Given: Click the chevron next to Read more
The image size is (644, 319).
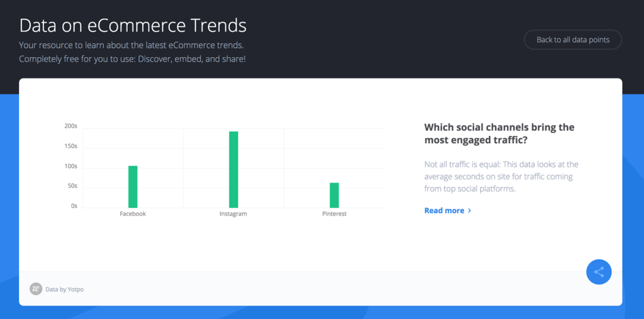Looking at the screenshot, I should point(469,211).
